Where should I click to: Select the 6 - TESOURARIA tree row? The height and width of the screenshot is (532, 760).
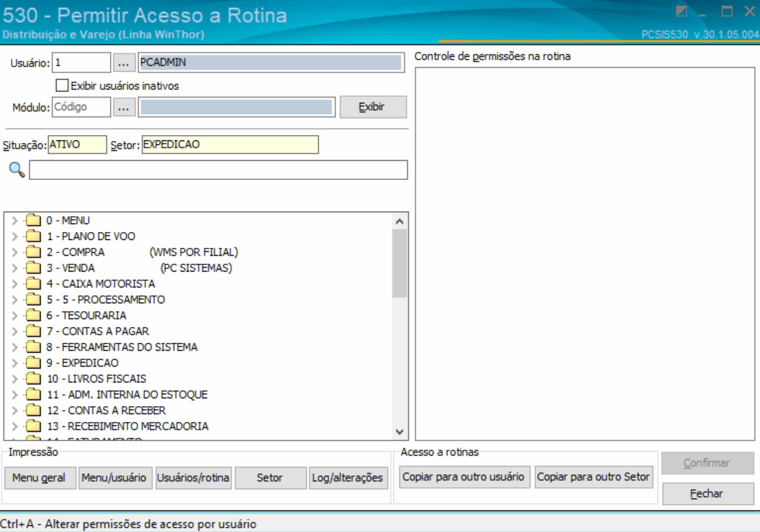point(86,315)
